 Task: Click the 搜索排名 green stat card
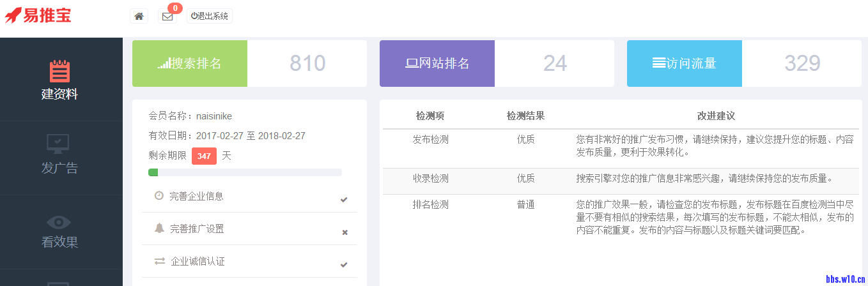pos(190,64)
